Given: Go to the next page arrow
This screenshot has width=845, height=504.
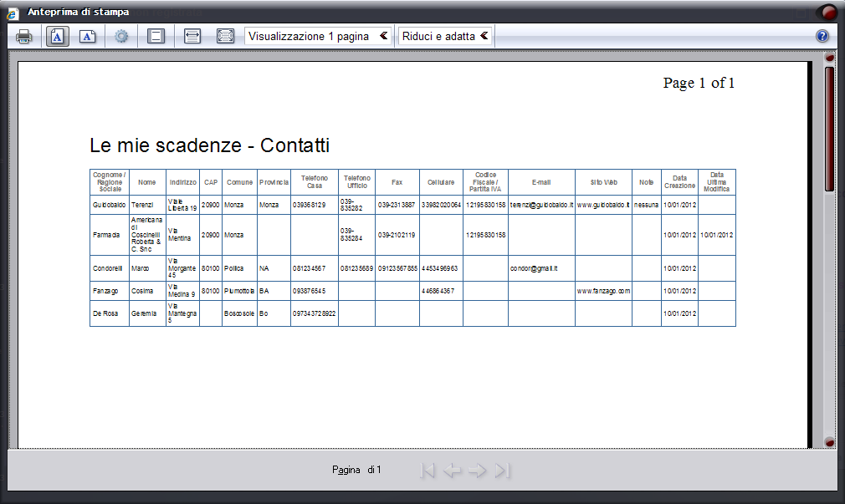Looking at the screenshot, I should 477,471.
